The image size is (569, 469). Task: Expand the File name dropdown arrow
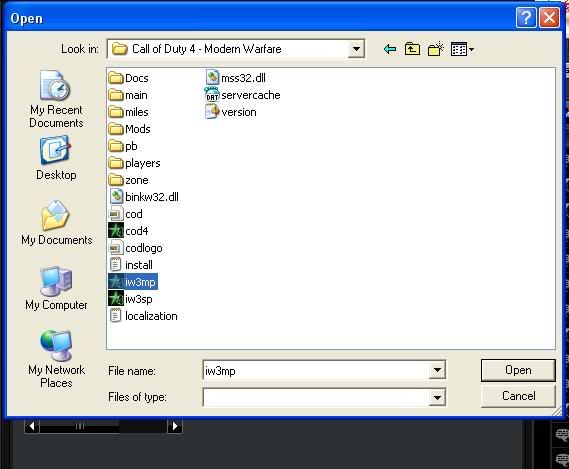437,370
